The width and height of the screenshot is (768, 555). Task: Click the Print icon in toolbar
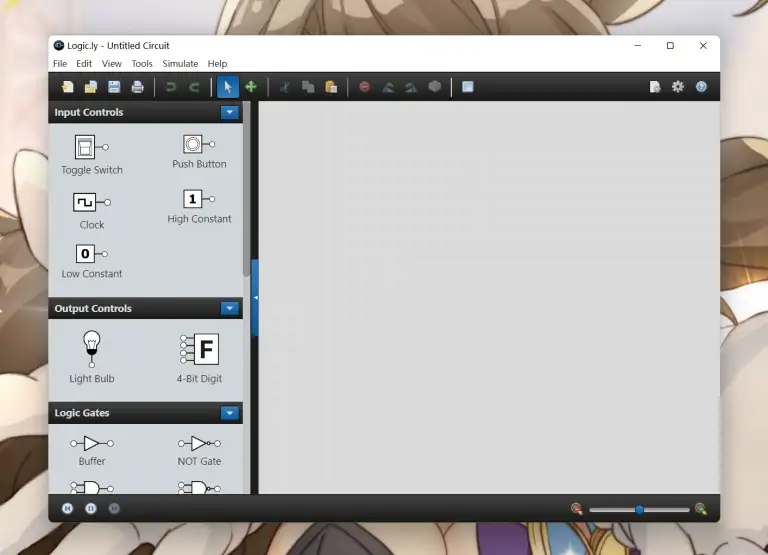click(x=137, y=87)
